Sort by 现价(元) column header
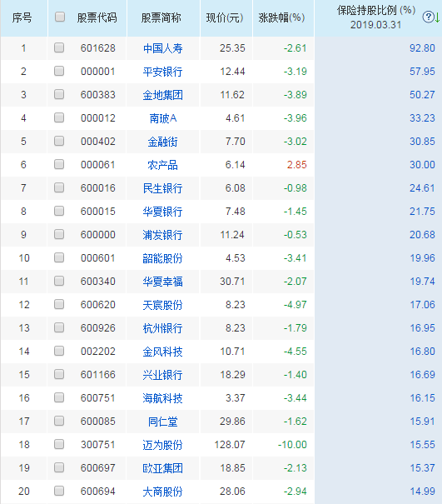 coord(225,17)
